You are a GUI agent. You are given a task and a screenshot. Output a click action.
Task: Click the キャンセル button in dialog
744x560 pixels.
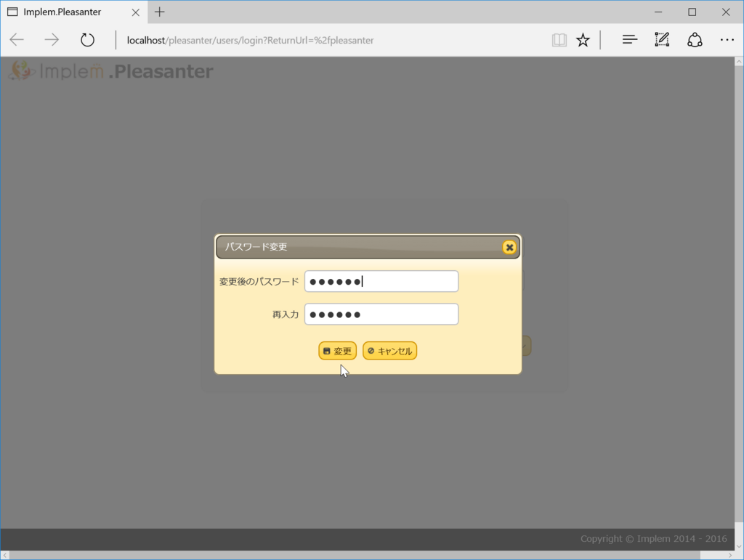[x=389, y=351]
